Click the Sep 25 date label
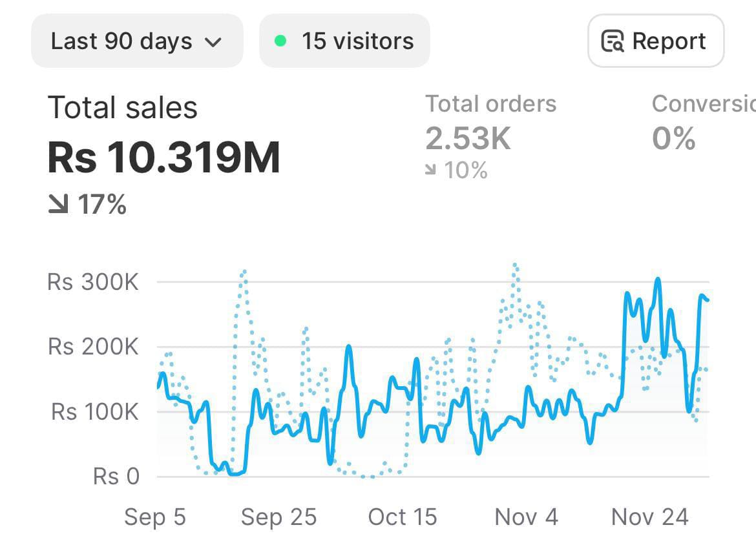The height and width of the screenshot is (545, 756). coord(278,517)
